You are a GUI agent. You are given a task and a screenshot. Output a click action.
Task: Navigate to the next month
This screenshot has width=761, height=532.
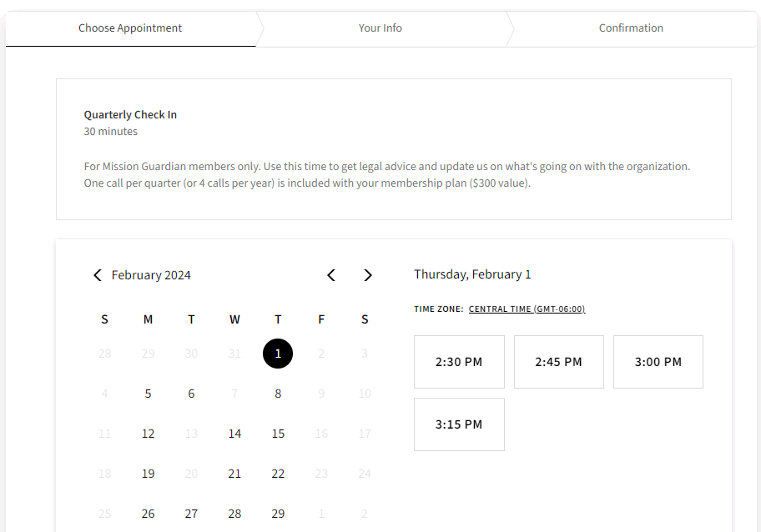tap(367, 274)
